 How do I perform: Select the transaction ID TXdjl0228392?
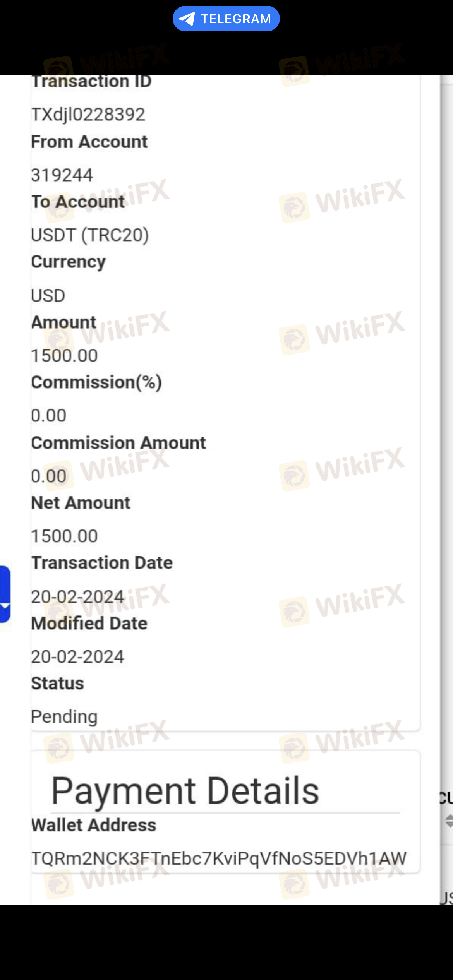tap(88, 115)
